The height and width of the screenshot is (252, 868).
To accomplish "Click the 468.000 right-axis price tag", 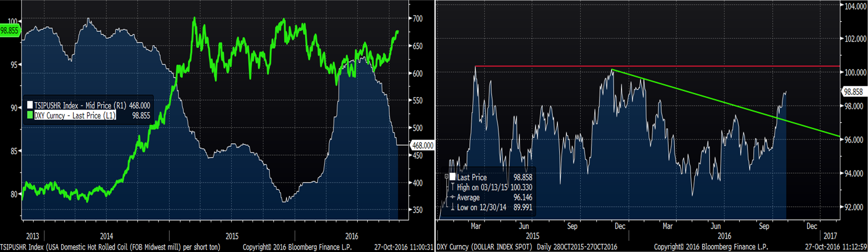I will (422, 146).
